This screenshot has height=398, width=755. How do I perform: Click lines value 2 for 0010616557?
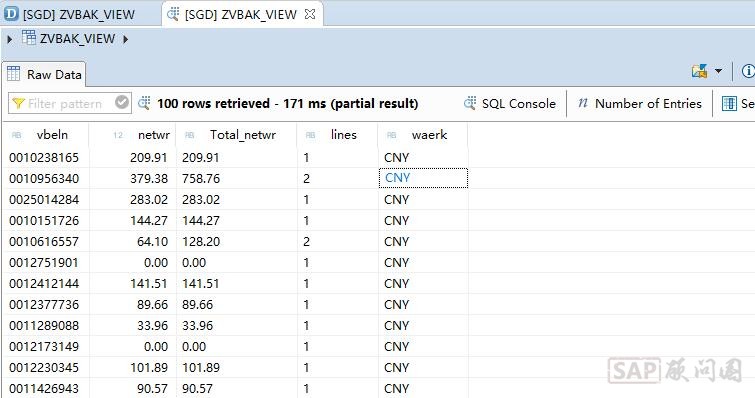click(306, 242)
